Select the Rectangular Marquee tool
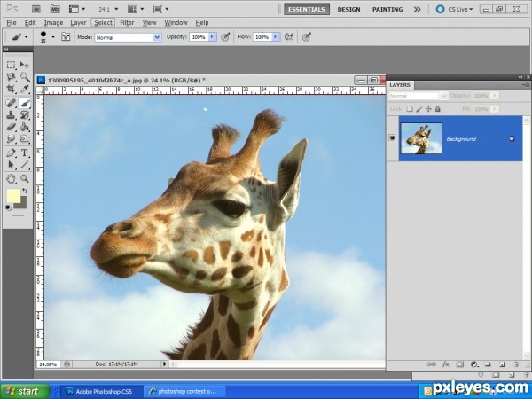This screenshot has height=399, width=532. pyautogui.click(x=12, y=65)
